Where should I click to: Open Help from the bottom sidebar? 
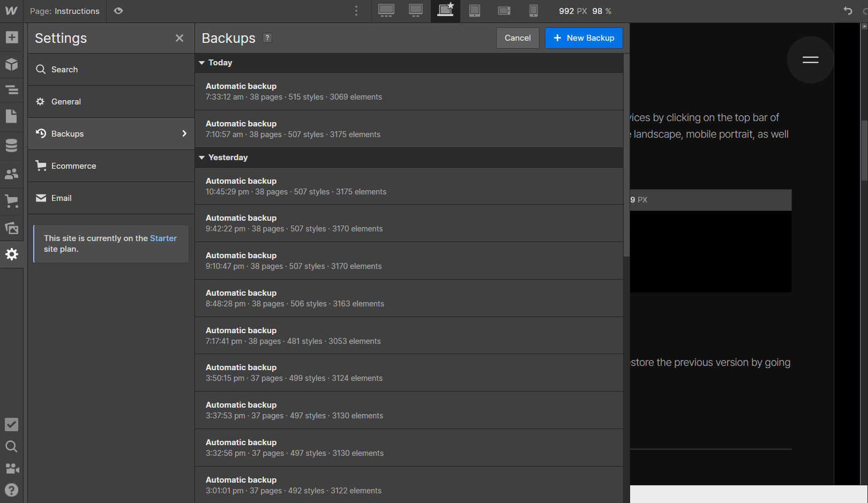pyautogui.click(x=12, y=490)
